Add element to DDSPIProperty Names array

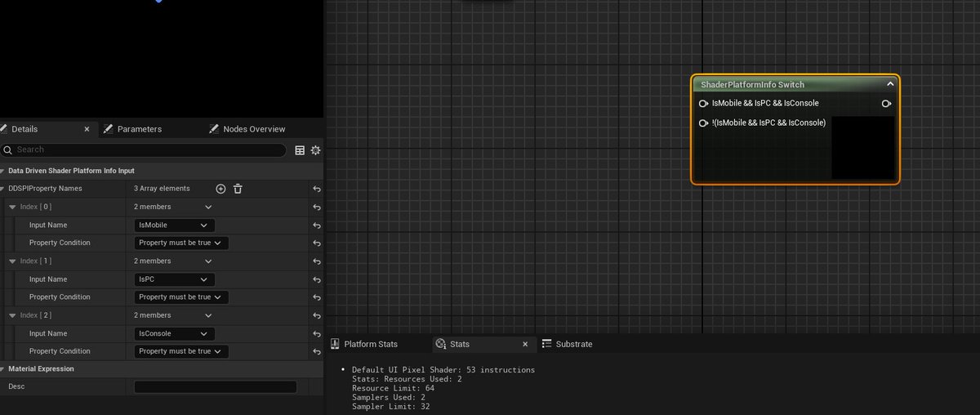tap(220, 189)
